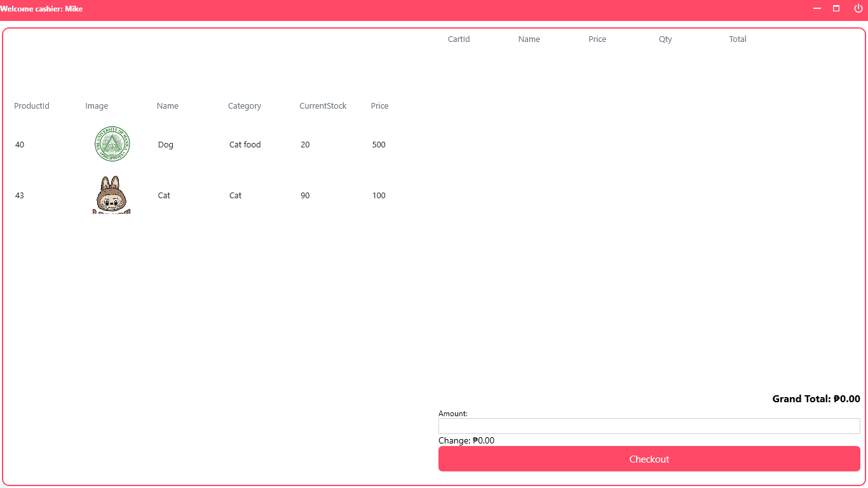The width and height of the screenshot is (868, 488).
Task: Click the Qty column header in cart
Action: (665, 39)
